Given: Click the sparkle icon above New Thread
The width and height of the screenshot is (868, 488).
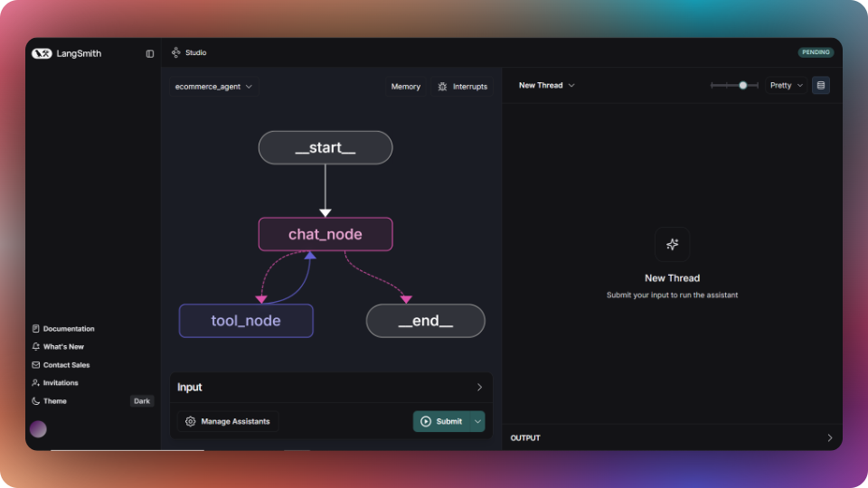Looking at the screenshot, I should (672, 245).
